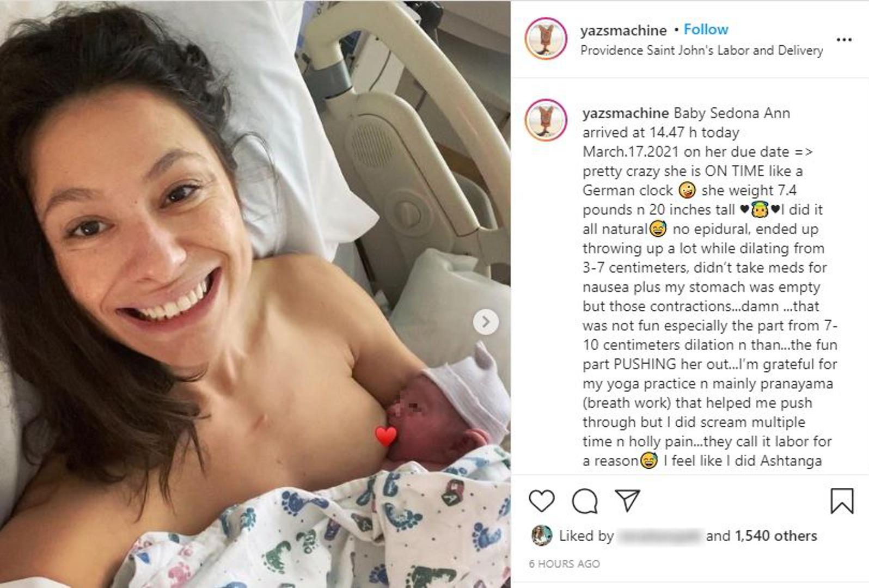
Task: Click the main post photo
Action: (255, 294)
